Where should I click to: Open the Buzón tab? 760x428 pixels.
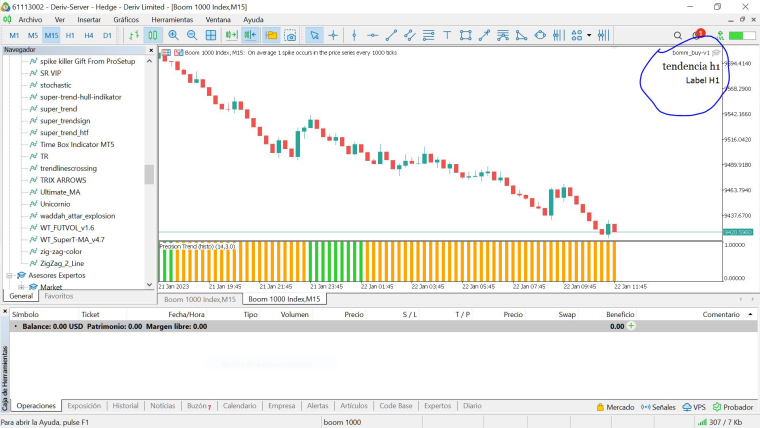point(199,406)
